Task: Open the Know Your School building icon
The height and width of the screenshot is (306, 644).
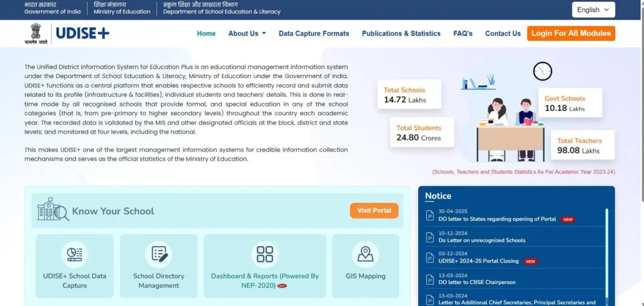Action: click(53, 209)
